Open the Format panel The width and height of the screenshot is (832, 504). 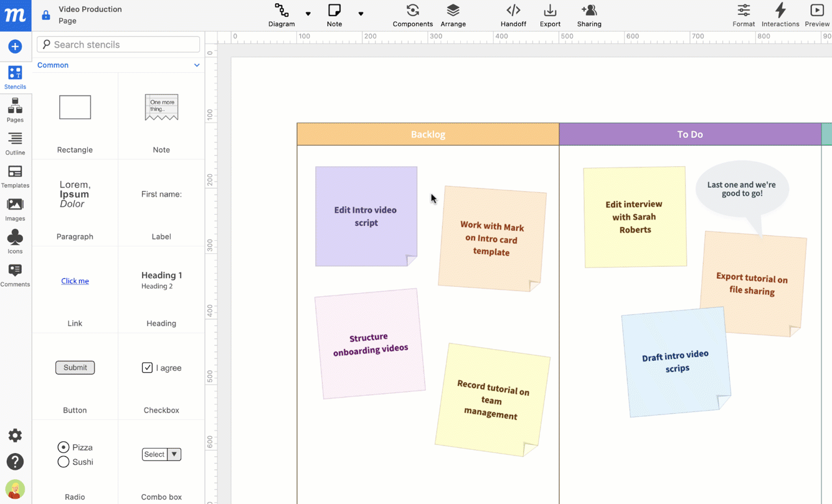744,15
